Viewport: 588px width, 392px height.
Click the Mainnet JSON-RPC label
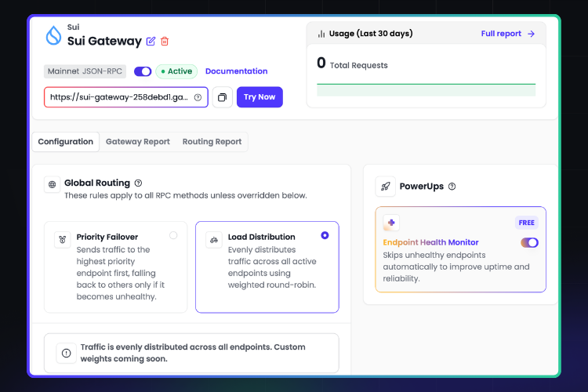[x=85, y=71]
